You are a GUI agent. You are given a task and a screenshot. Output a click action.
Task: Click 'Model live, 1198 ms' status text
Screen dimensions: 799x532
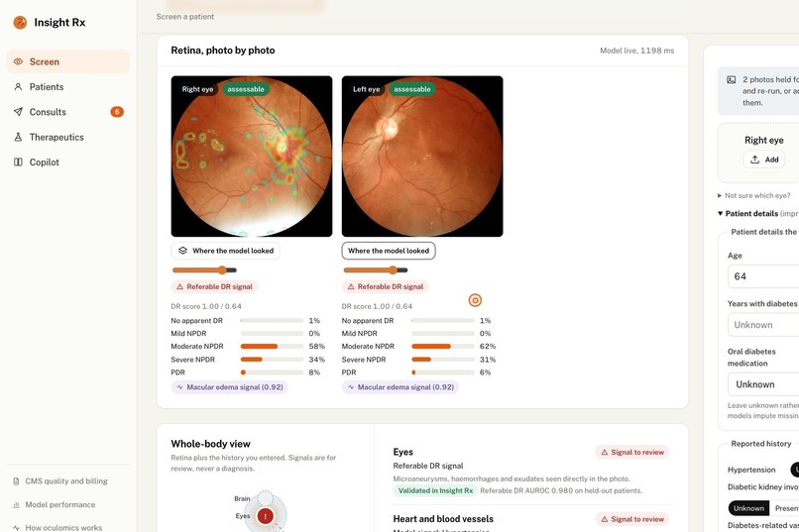[637, 51]
